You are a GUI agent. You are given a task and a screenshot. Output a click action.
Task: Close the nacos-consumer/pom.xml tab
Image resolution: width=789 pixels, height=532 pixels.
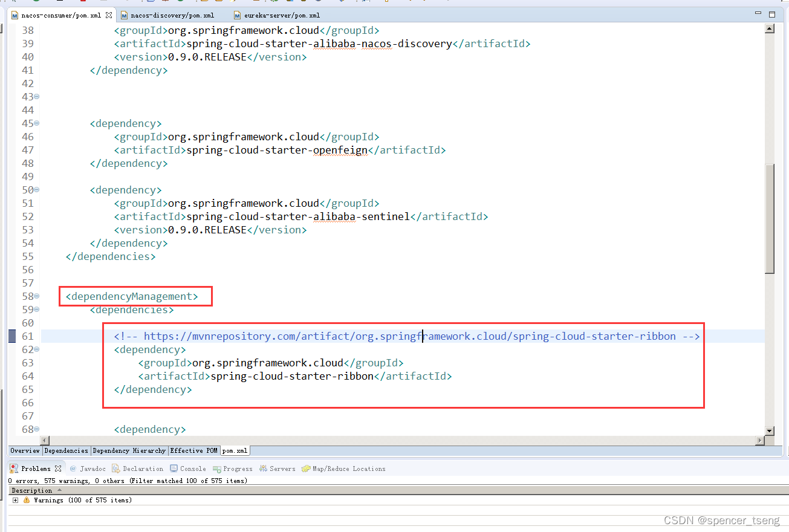pos(109,15)
